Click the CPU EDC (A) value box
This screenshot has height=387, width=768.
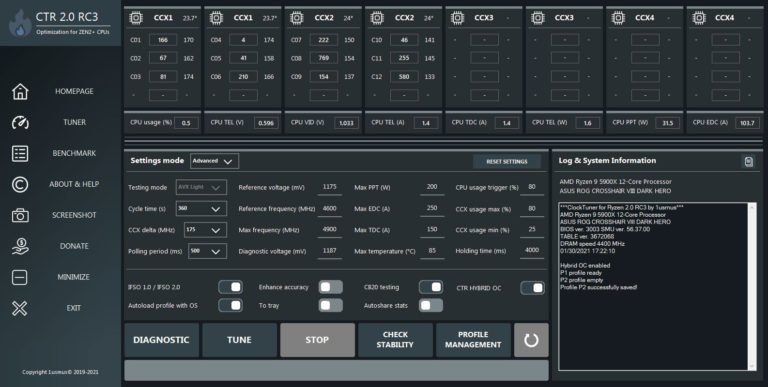747,123
